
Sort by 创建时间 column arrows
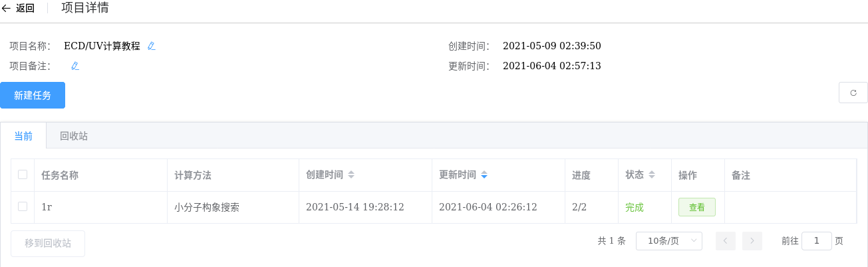tap(351, 175)
